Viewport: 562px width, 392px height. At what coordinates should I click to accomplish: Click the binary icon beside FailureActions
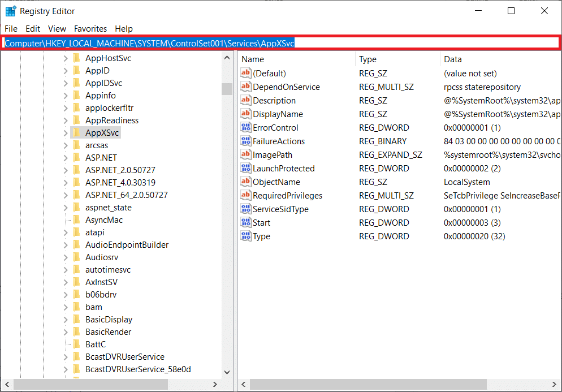pyautogui.click(x=245, y=141)
